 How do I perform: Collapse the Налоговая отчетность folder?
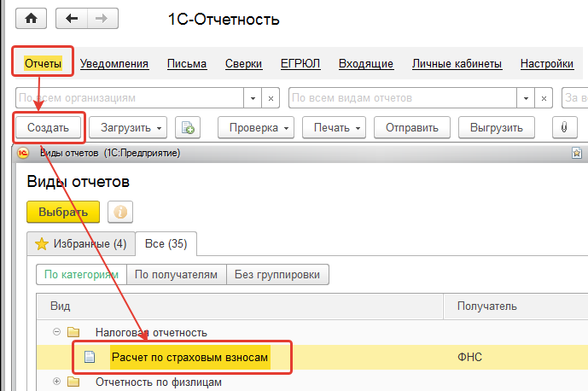[56, 332]
